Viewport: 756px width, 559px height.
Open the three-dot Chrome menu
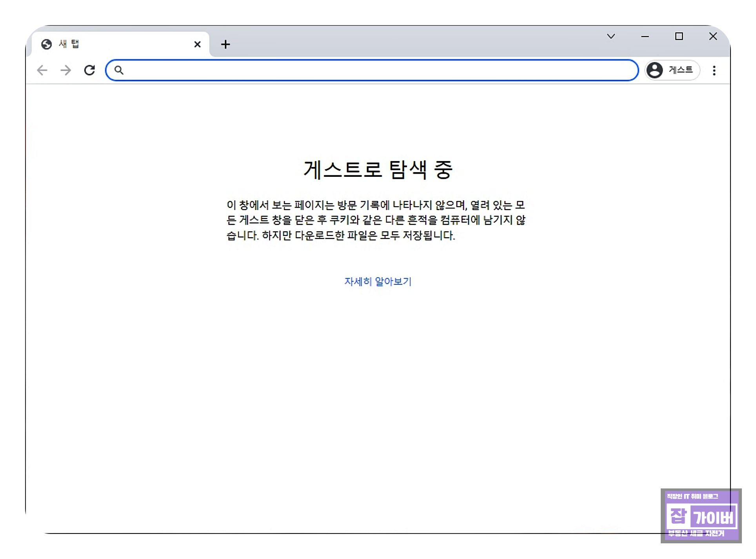(714, 71)
